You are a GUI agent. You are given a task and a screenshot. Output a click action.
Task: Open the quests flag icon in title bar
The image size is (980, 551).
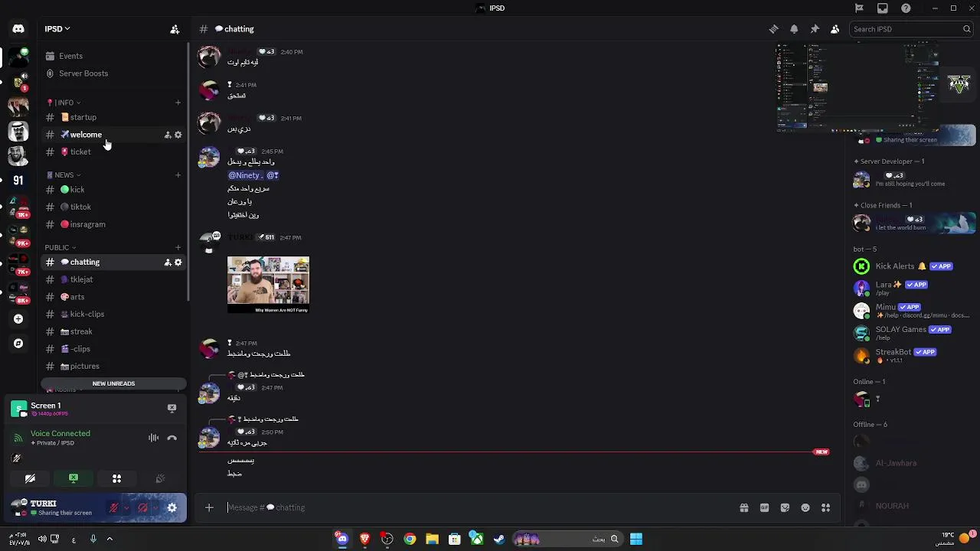pyautogui.click(x=859, y=8)
